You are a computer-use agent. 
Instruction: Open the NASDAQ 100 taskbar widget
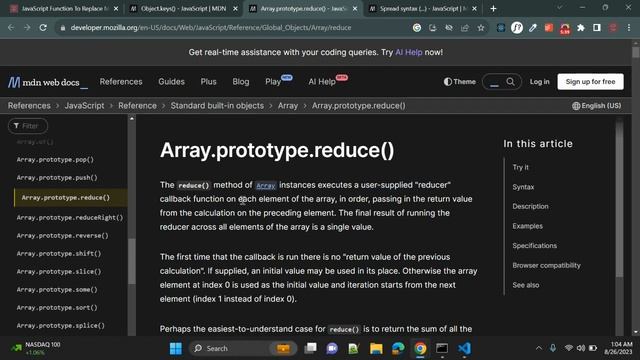35,348
